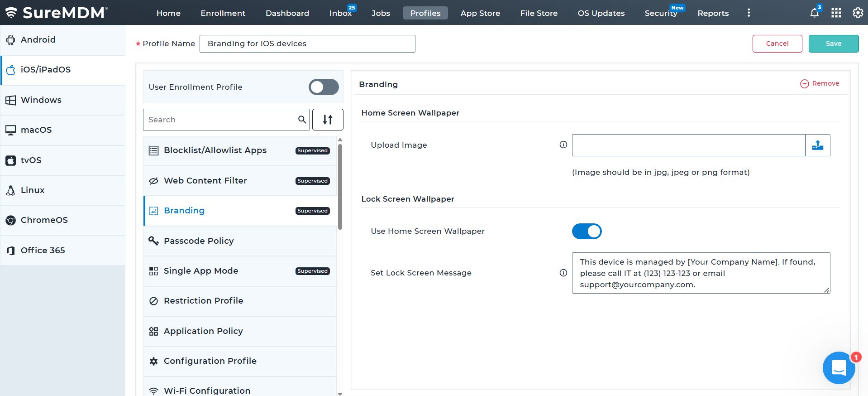Save the branding profile

[x=834, y=43]
